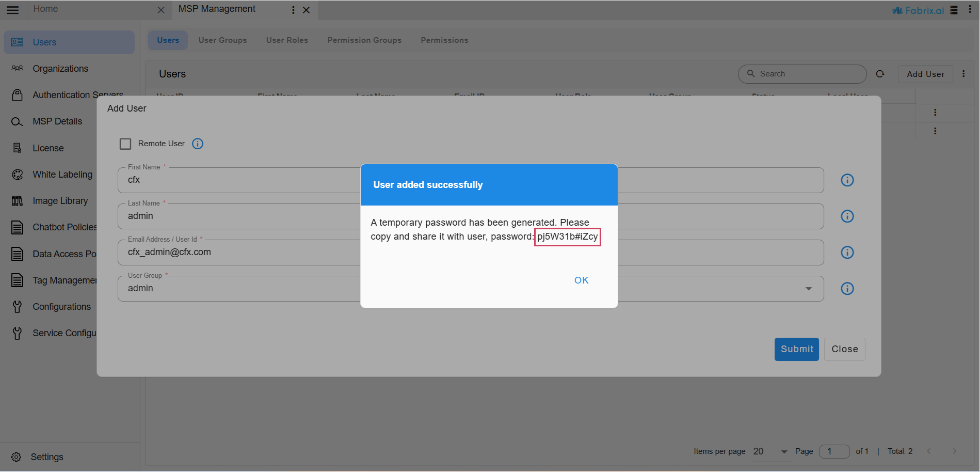Open the MSP Management tab options menu

pos(293,10)
